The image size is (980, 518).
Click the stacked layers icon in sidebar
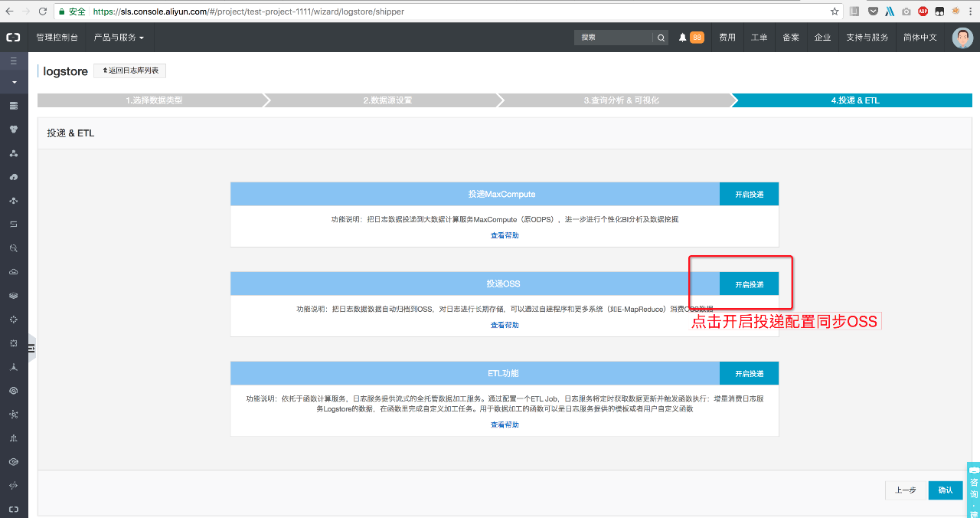pos(14,296)
